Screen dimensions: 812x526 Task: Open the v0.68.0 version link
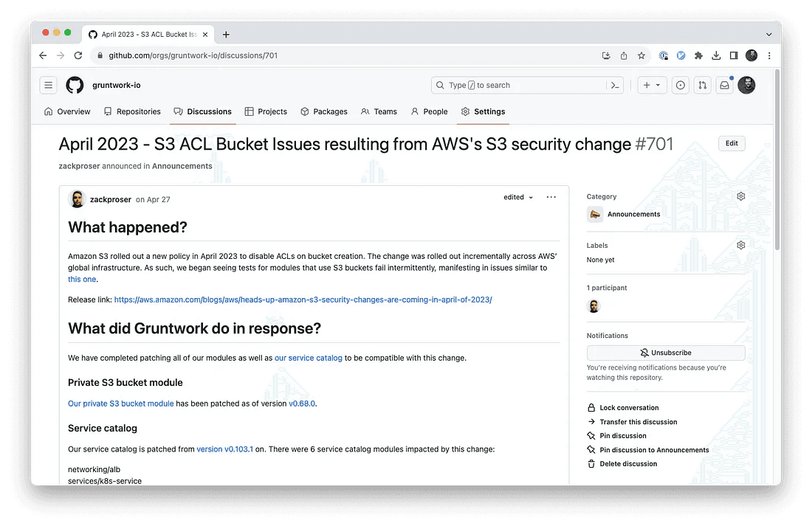click(x=302, y=404)
